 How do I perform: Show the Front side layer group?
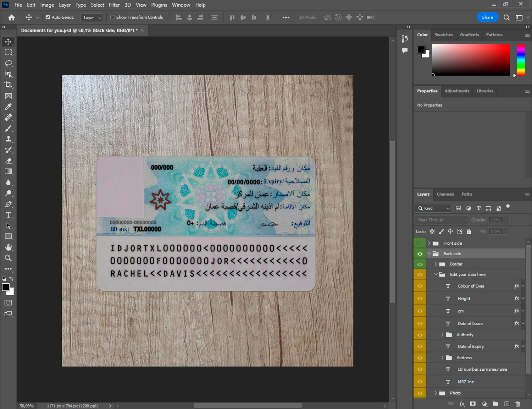coord(420,243)
